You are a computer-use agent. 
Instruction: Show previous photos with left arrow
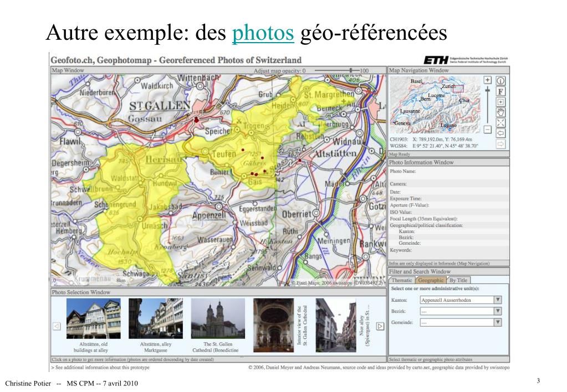57,326
